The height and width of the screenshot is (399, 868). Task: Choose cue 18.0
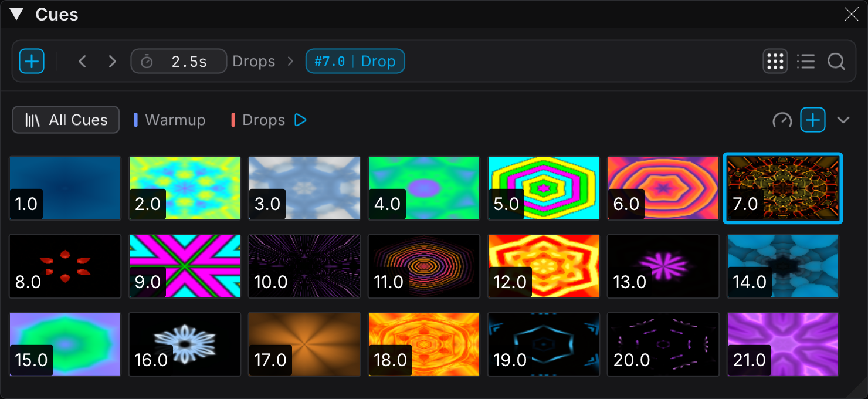[x=424, y=344]
